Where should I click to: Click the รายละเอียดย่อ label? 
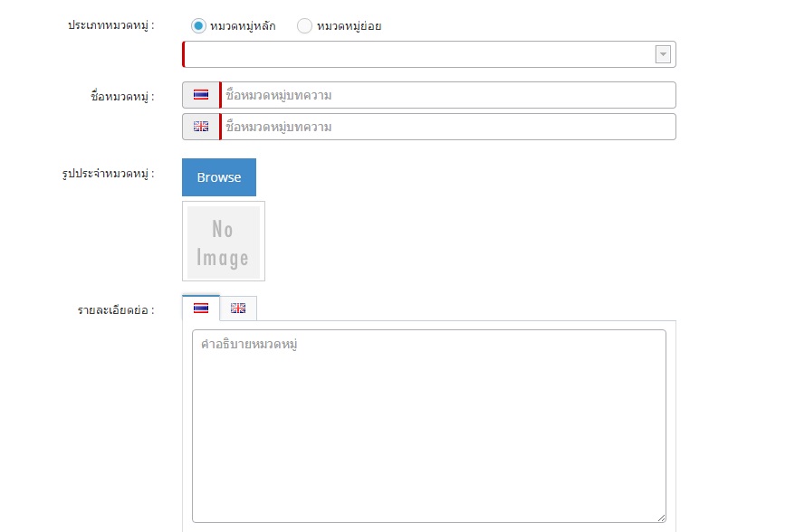pyautogui.click(x=116, y=310)
